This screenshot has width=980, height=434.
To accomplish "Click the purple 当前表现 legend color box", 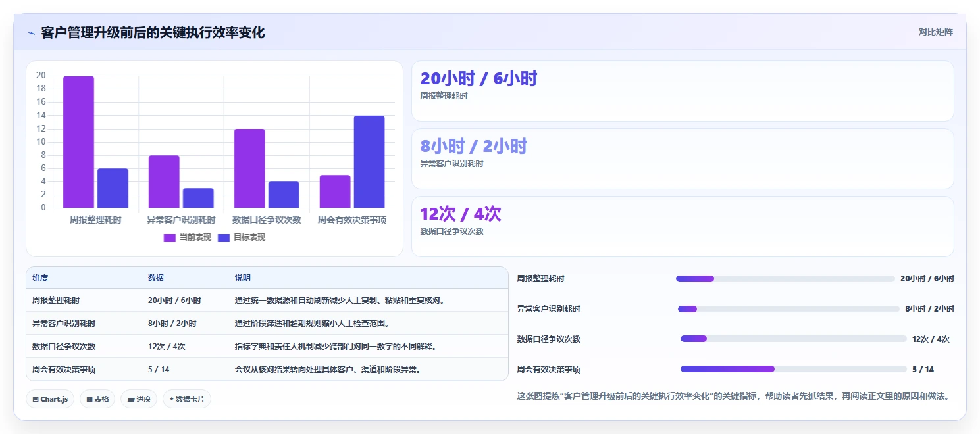I will click(x=170, y=237).
